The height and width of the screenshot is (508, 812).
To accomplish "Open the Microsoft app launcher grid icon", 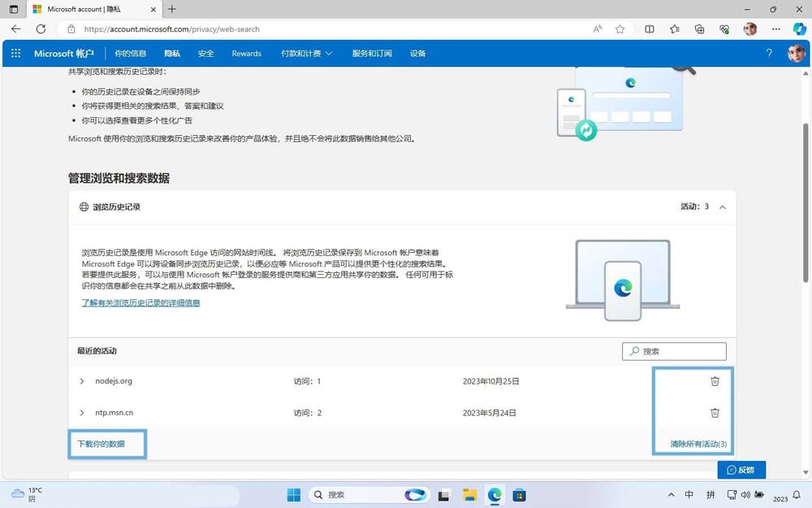I will 15,53.
